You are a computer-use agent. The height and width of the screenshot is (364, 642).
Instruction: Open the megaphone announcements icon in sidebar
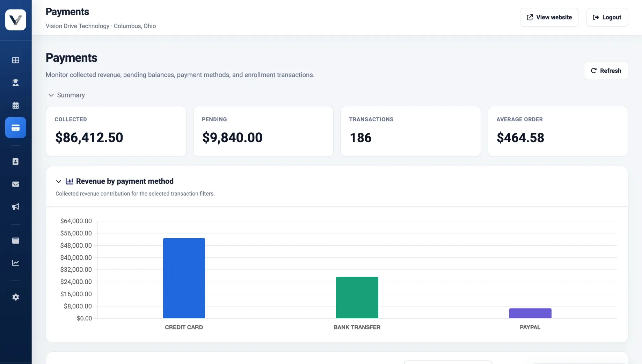(16, 207)
